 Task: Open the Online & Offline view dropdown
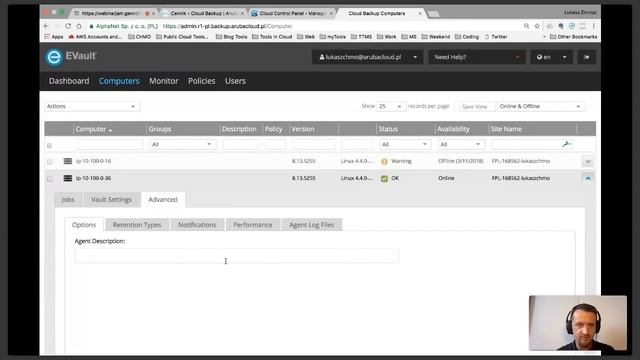(x=541, y=107)
